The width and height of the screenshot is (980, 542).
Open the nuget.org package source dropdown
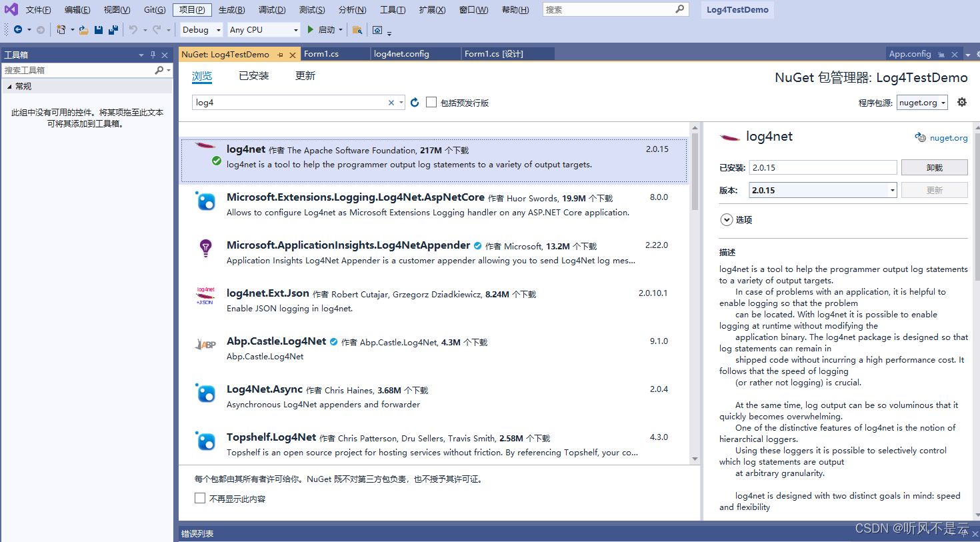923,103
